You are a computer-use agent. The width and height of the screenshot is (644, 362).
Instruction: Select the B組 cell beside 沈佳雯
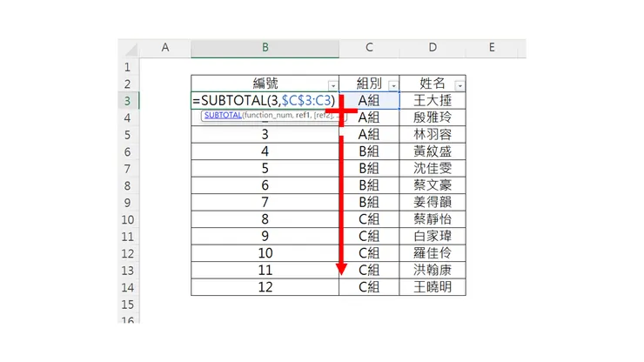[369, 169]
